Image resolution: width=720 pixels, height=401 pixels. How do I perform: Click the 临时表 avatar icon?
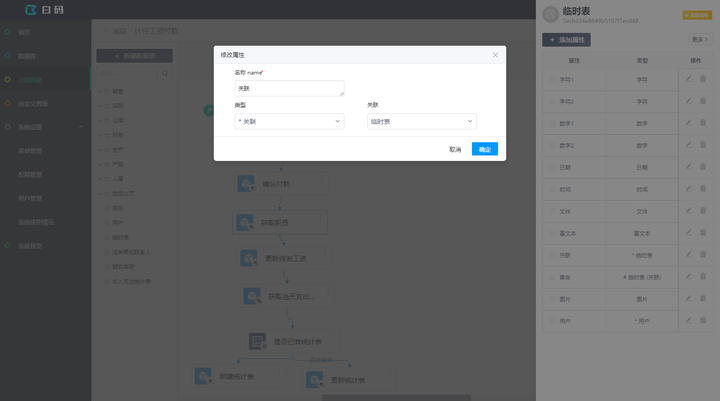tap(551, 14)
